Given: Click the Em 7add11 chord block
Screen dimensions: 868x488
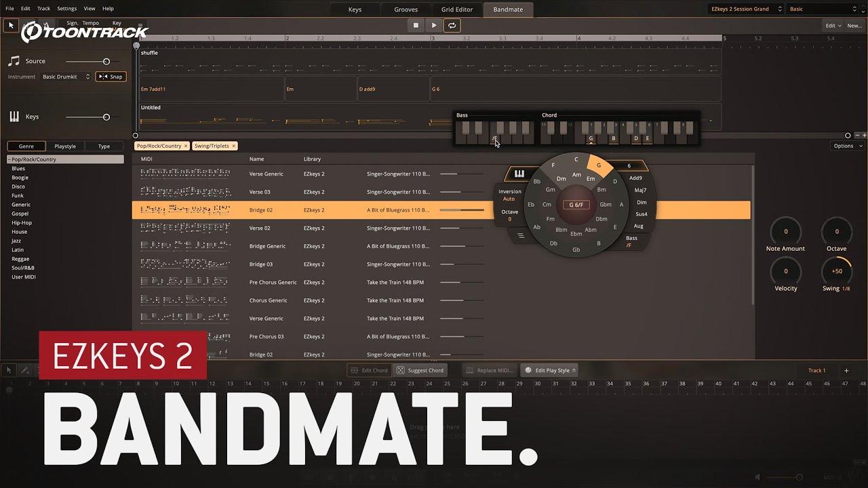Looking at the screenshot, I should point(211,89).
